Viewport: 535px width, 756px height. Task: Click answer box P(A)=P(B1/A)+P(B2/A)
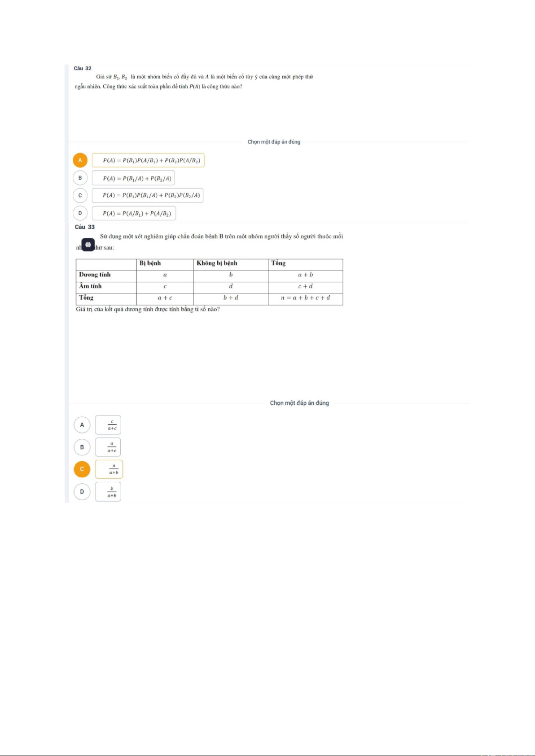(133, 178)
